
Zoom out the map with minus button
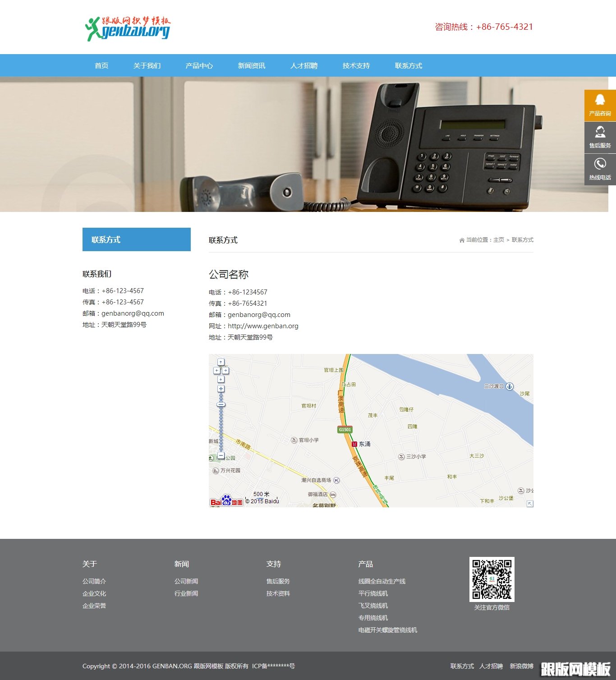[x=221, y=455]
